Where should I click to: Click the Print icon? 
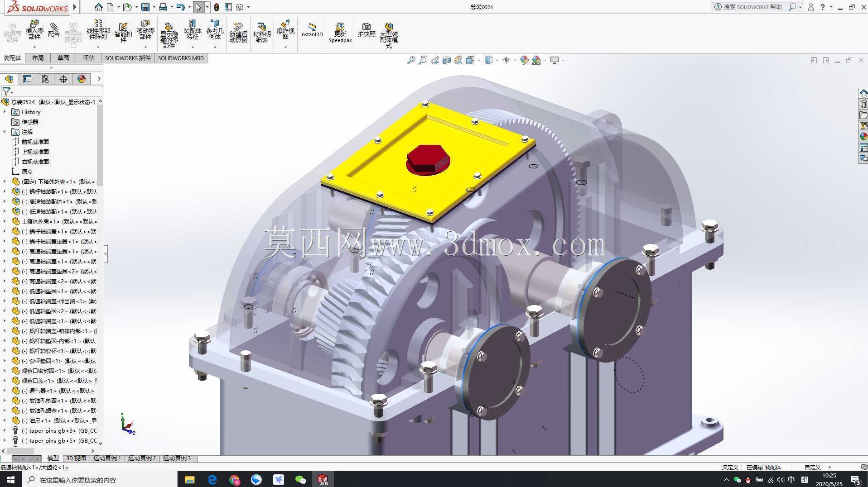click(x=163, y=7)
